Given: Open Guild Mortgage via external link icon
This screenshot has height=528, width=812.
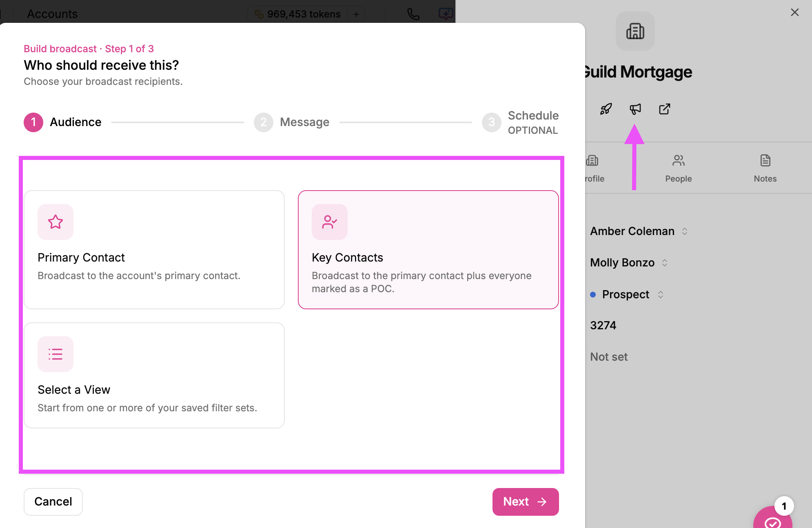Looking at the screenshot, I should 665,109.
